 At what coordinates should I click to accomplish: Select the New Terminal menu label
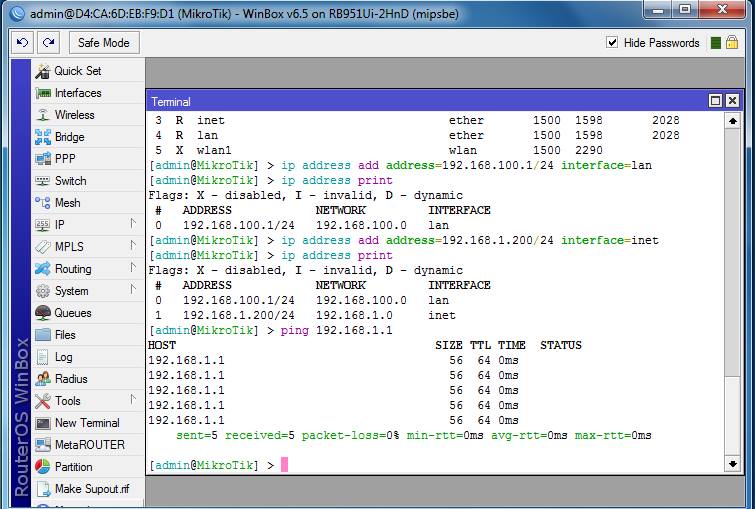click(87, 423)
